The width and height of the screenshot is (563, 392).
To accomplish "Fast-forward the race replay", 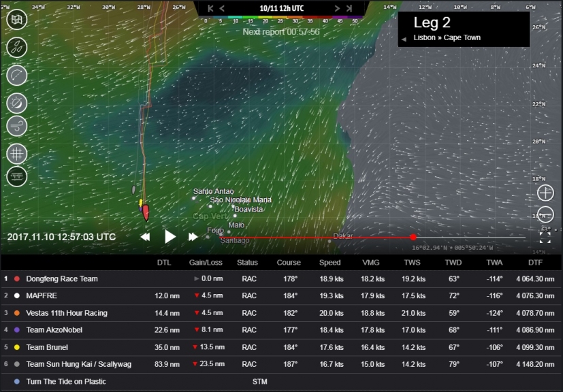I will point(193,237).
